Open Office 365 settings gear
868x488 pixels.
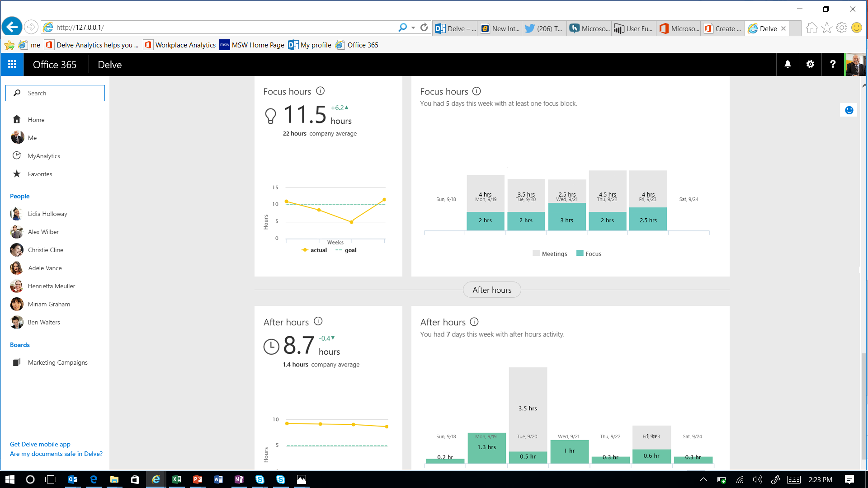(x=810, y=65)
